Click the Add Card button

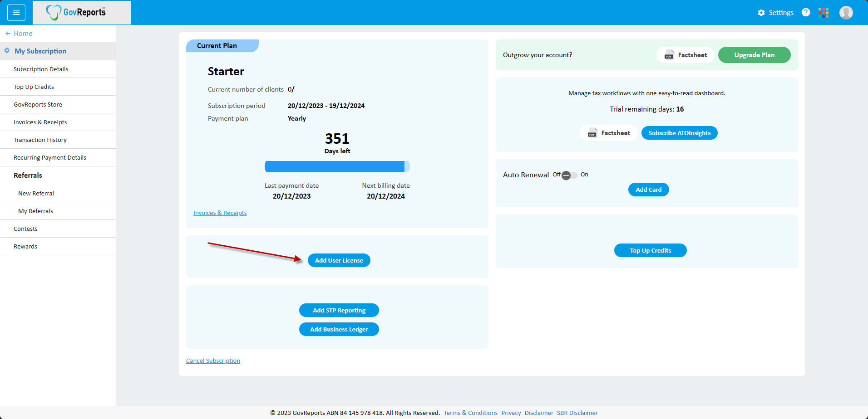coord(648,190)
